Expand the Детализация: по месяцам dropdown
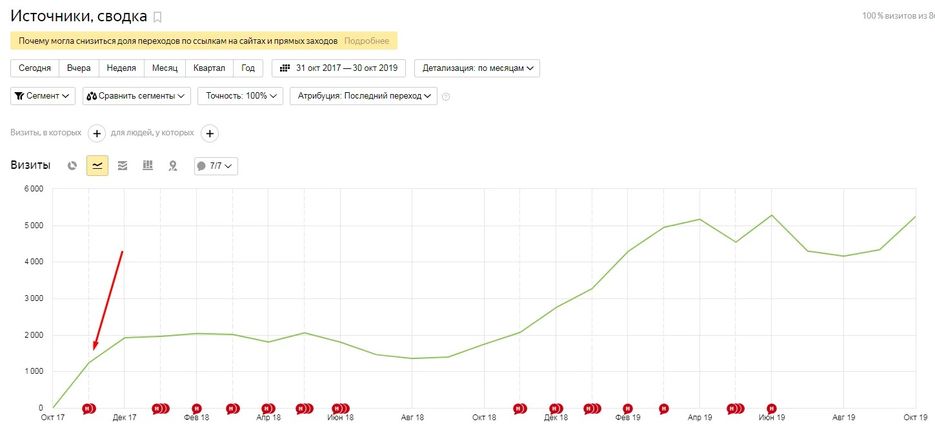This screenshot has width=935, height=435. 477,68
